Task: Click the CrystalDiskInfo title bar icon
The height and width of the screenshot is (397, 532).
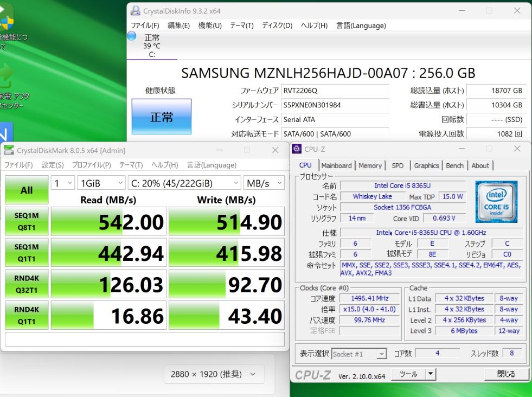Action: [136, 11]
